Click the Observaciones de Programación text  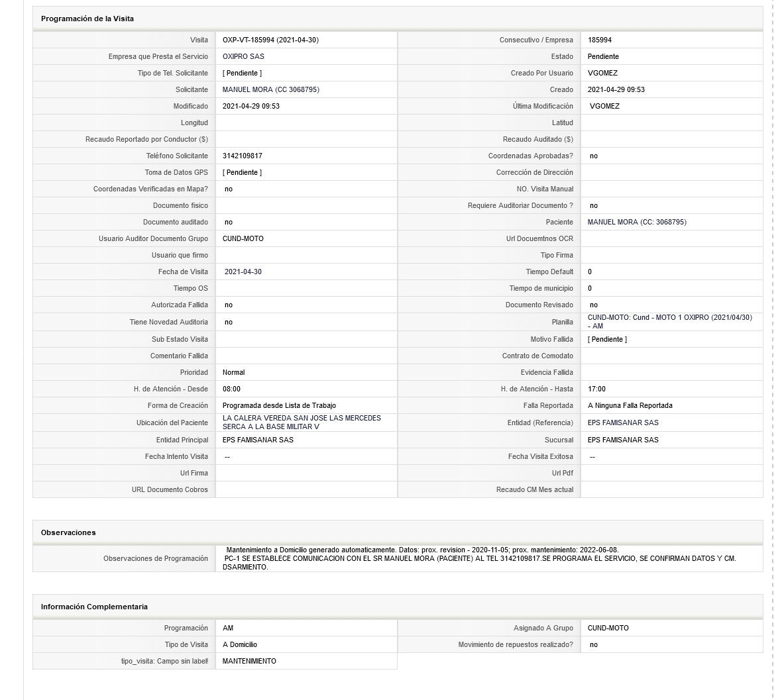pyautogui.click(x=479, y=558)
